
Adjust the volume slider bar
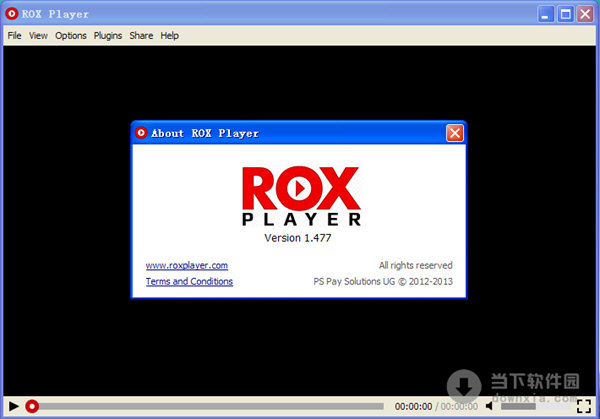pos(536,406)
